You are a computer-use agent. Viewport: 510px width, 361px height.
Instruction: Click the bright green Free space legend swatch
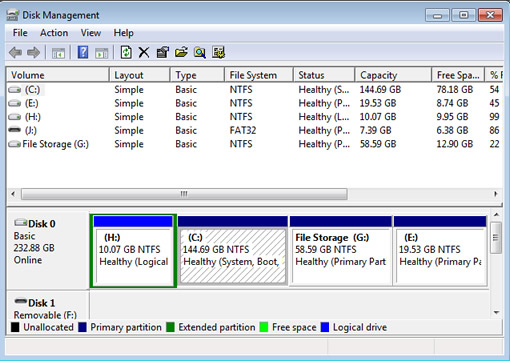264,327
